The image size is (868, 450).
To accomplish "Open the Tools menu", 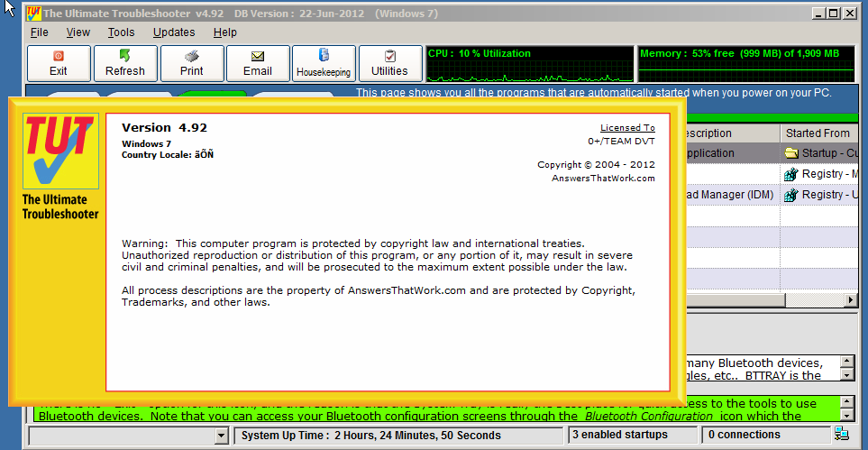I will pos(122,32).
